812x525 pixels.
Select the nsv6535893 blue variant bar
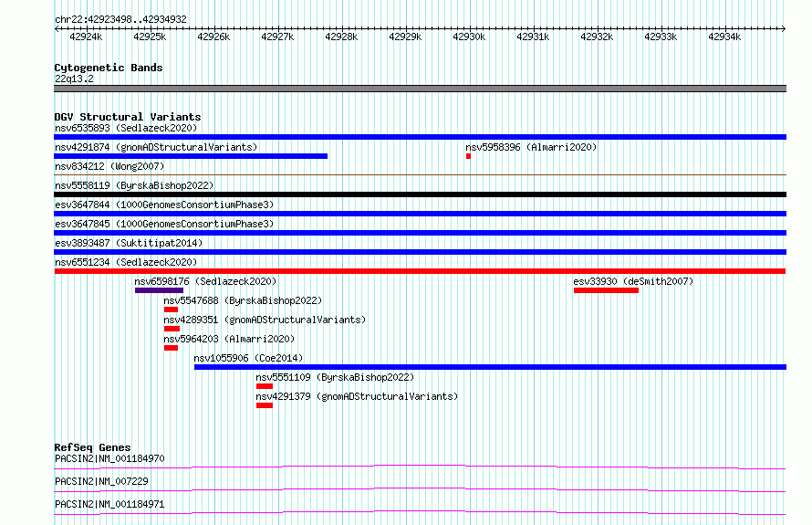pos(420,137)
